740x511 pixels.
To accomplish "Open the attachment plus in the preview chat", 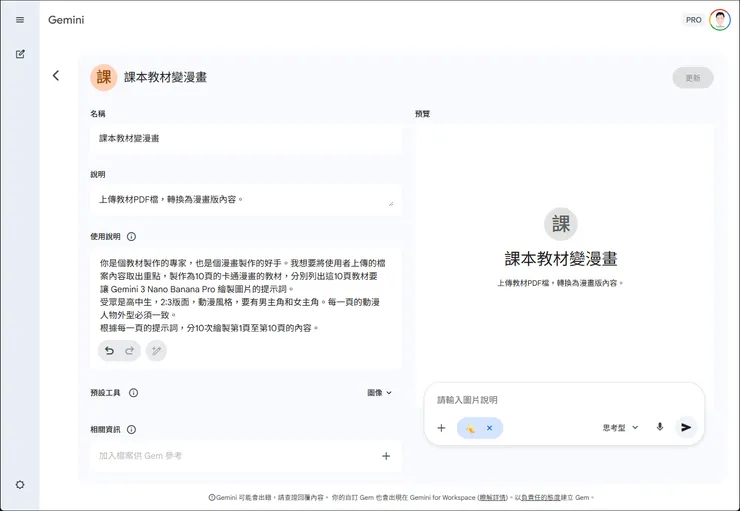I will [441, 428].
